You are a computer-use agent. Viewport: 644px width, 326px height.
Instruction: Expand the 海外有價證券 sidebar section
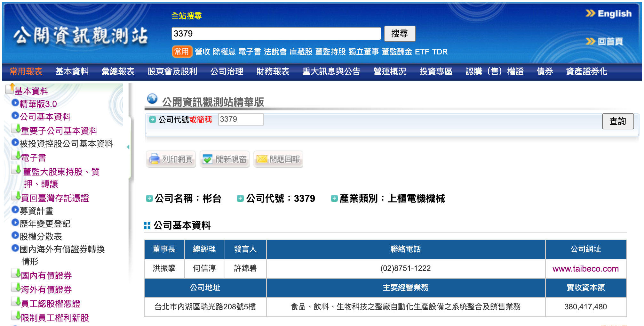[x=46, y=290]
